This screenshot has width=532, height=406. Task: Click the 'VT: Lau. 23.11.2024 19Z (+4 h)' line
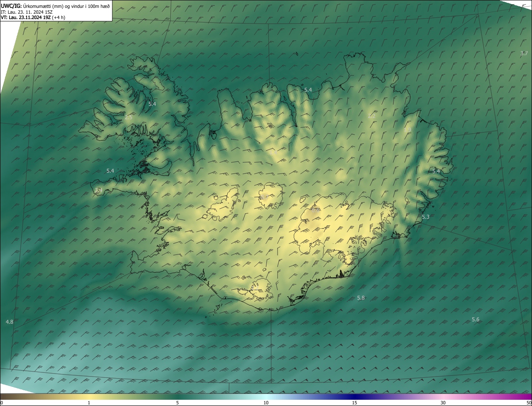[33, 17]
